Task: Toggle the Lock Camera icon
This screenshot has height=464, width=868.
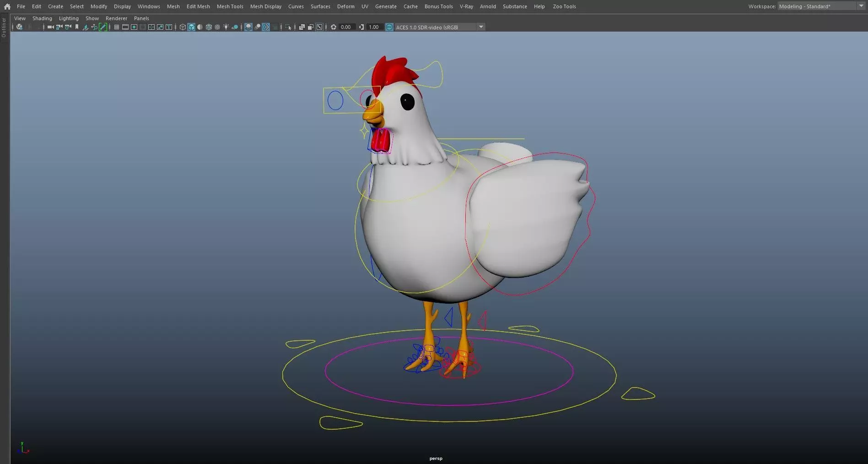Action: pyautogui.click(x=59, y=27)
